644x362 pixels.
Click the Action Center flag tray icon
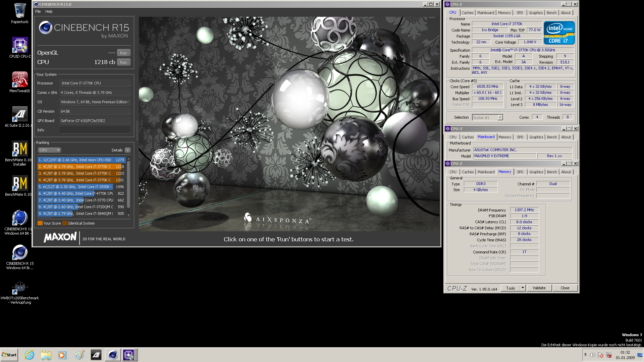[x=601, y=355]
